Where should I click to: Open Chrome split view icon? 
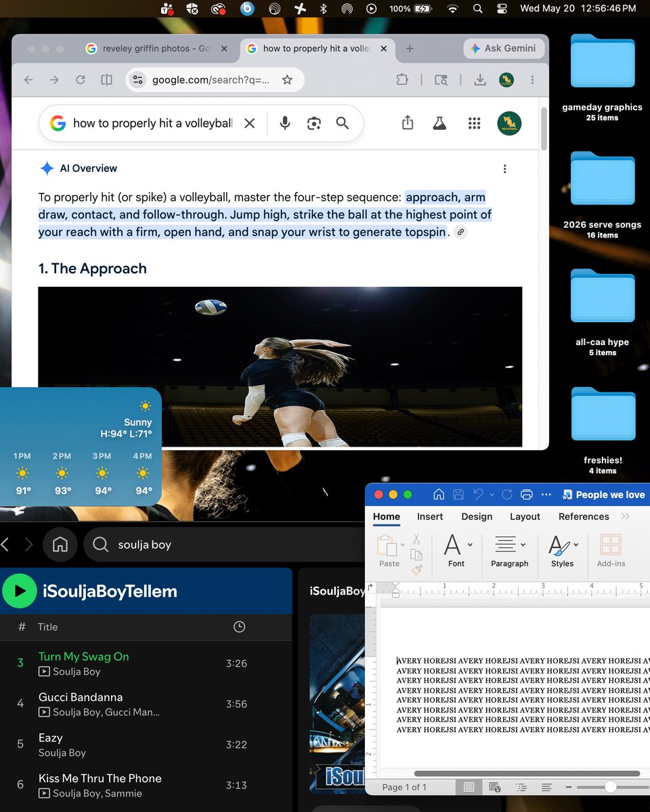pyautogui.click(x=106, y=80)
